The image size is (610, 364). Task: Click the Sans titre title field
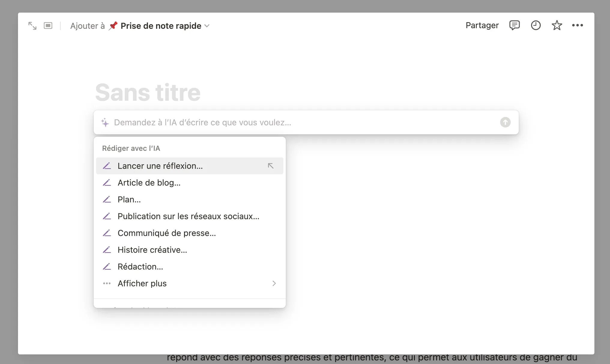tap(148, 92)
